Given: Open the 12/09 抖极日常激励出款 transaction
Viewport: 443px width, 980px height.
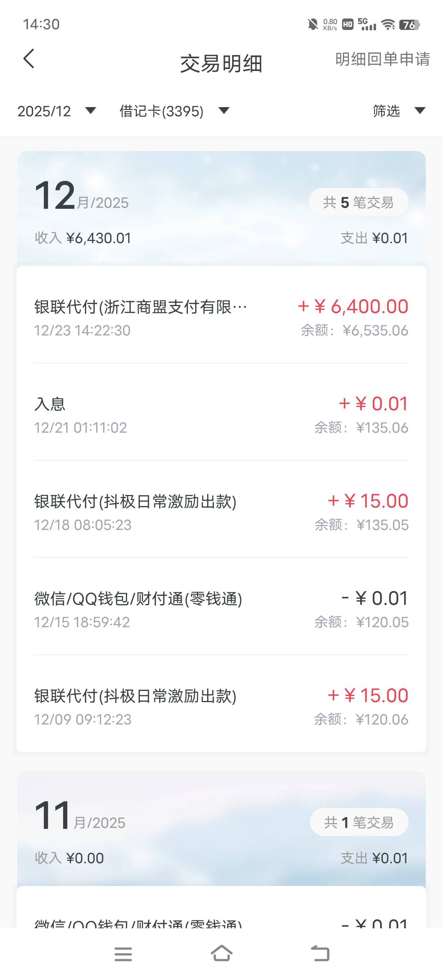Looking at the screenshot, I should point(221,707).
